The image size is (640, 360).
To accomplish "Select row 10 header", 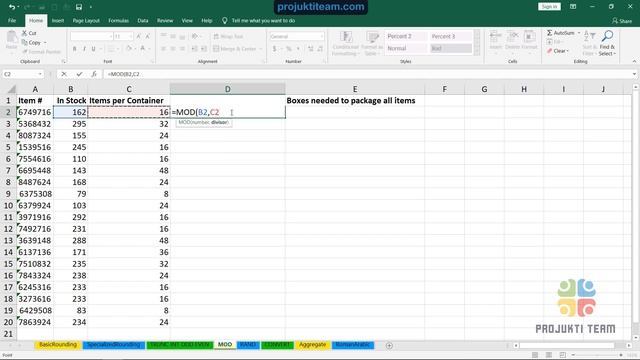I will [8, 205].
